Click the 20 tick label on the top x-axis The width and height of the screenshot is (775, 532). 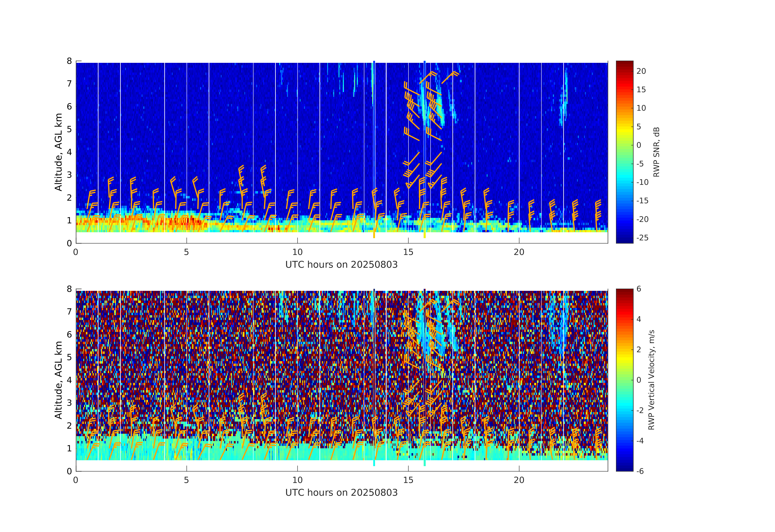[x=519, y=252]
